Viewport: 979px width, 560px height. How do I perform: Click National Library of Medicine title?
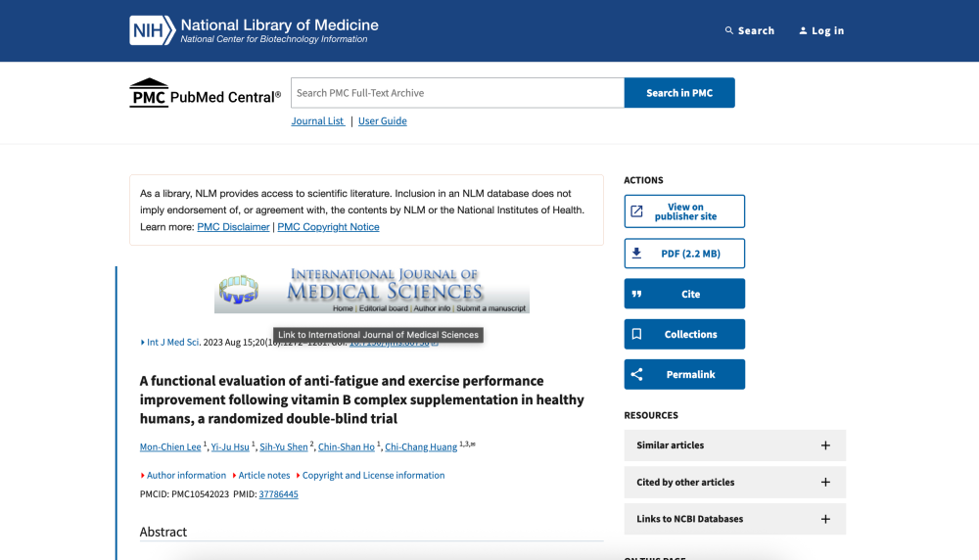(280, 25)
